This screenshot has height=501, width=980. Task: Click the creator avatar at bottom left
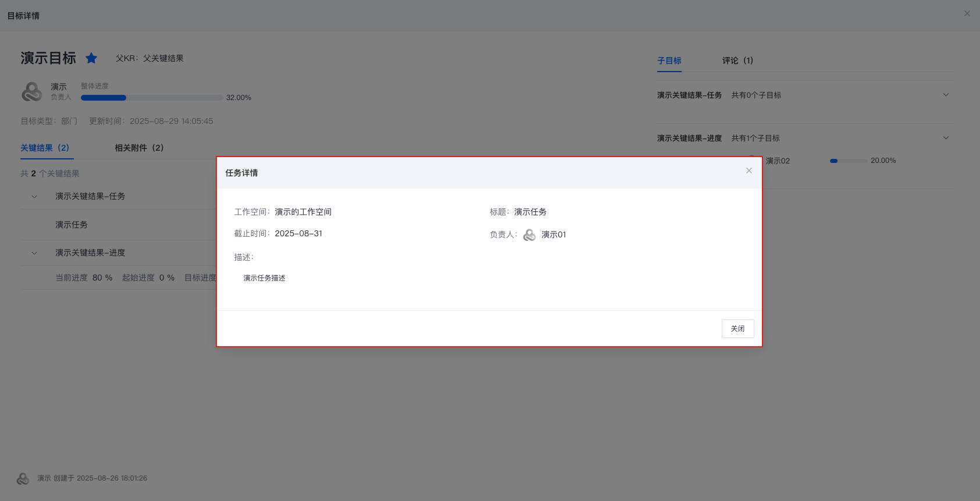(x=23, y=478)
